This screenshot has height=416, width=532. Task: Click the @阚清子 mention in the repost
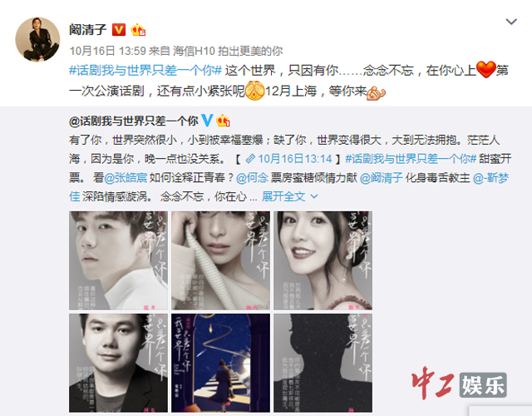pyautogui.click(x=381, y=177)
